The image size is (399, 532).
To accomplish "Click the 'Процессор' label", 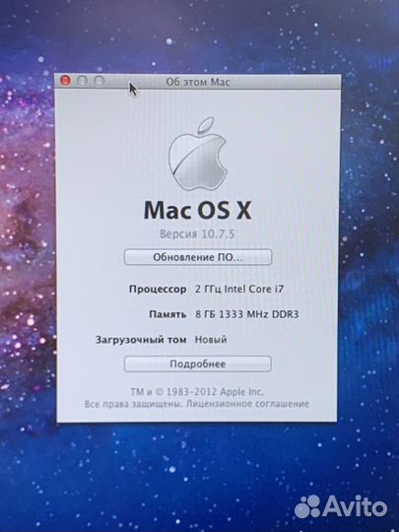I will click(x=158, y=290).
